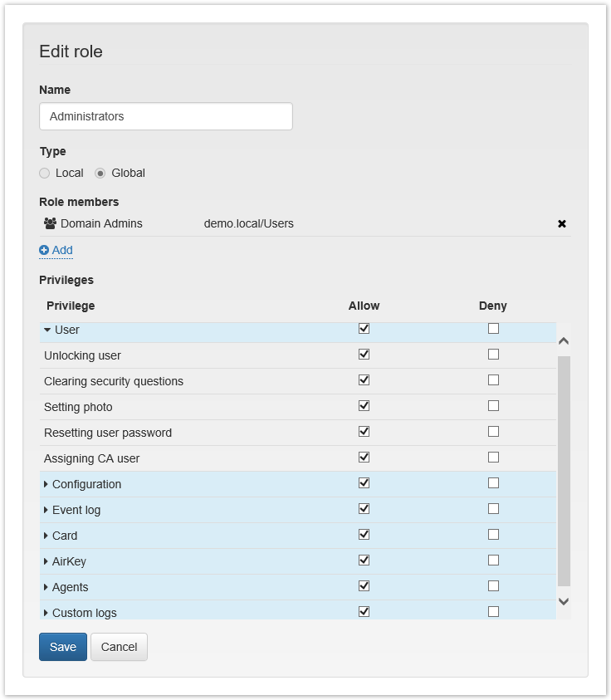Expand the Card privilege group
Image resolution: width=611 pixels, height=700 pixels.
click(x=46, y=536)
